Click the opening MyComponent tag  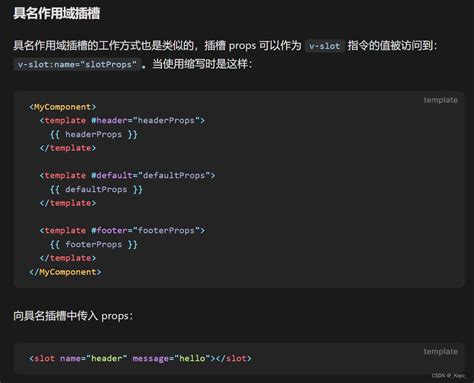coord(63,107)
